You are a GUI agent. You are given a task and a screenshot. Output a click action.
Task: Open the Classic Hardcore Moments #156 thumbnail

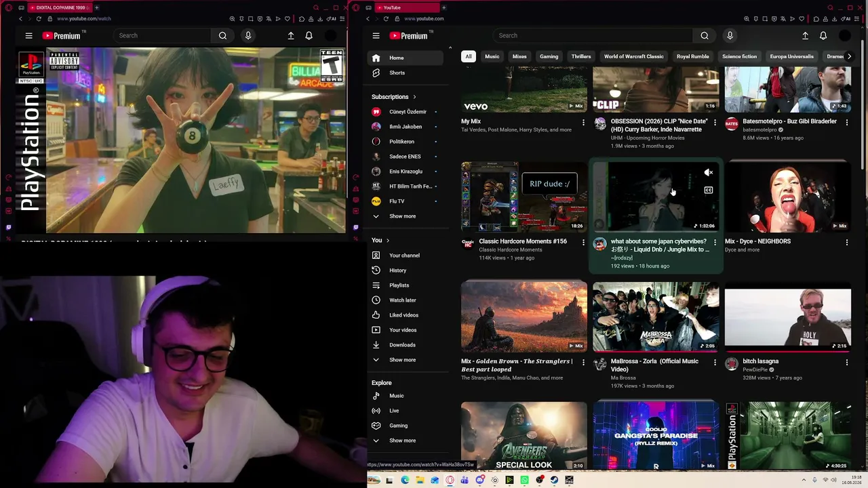coord(524,197)
